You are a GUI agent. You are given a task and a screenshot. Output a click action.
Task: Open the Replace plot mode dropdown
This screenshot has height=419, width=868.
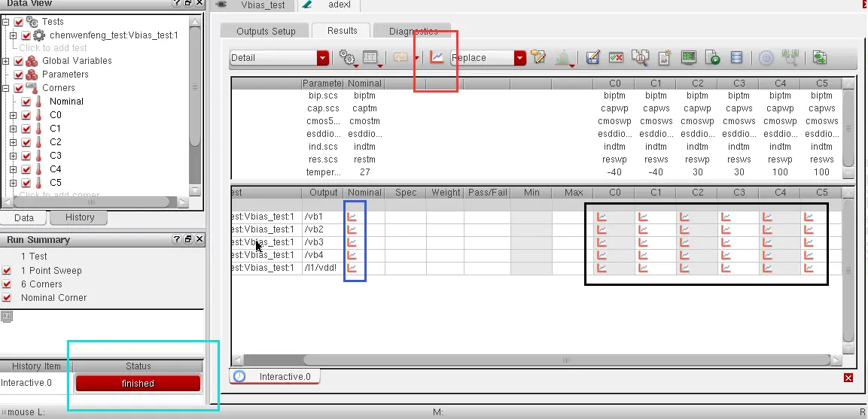[519, 58]
